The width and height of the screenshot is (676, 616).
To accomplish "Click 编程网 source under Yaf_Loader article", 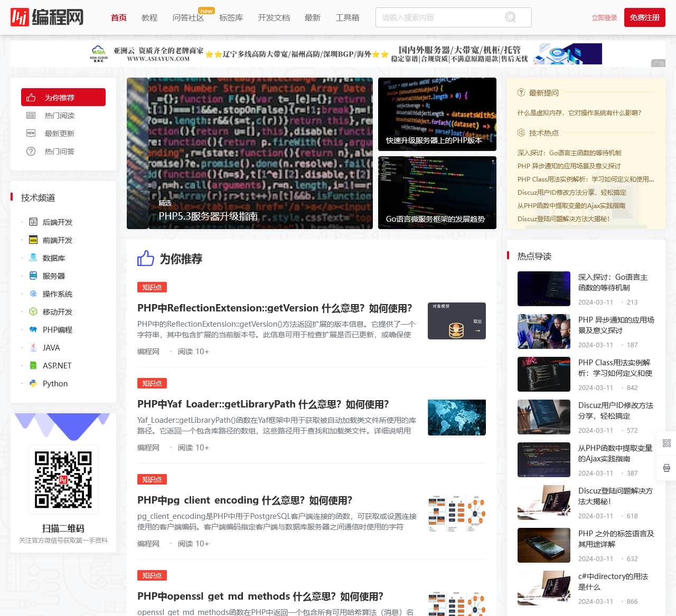I will (x=148, y=448).
